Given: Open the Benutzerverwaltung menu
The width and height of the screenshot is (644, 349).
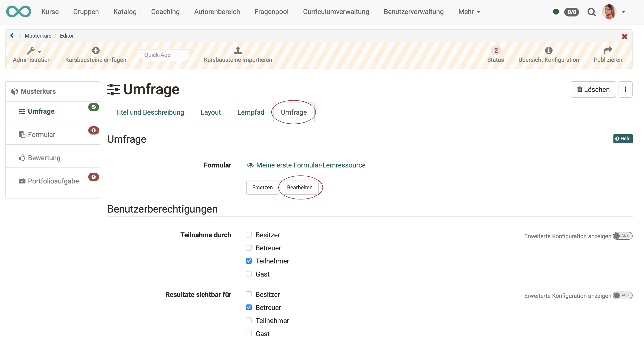Looking at the screenshot, I should point(413,12).
